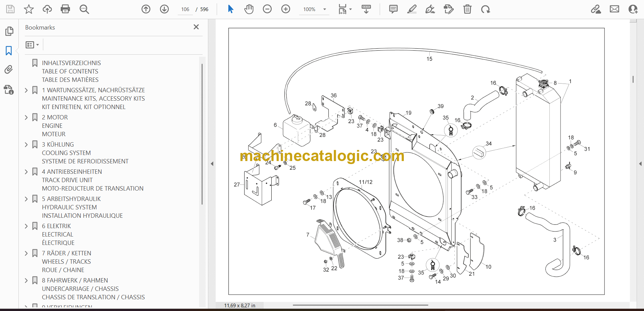The width and height of the screenshot is (644, 311).
Task: Close the Bookmarks panel
Action: coord(196,27)
